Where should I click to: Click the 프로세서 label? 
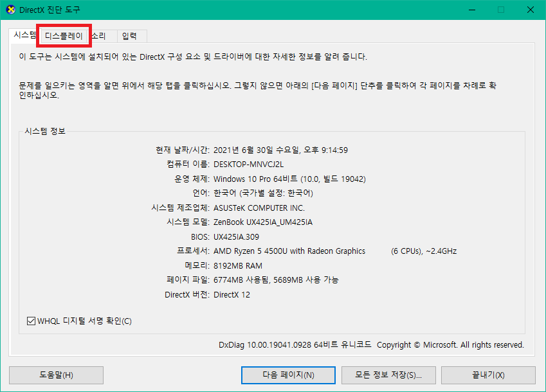(x=194, y=251)
